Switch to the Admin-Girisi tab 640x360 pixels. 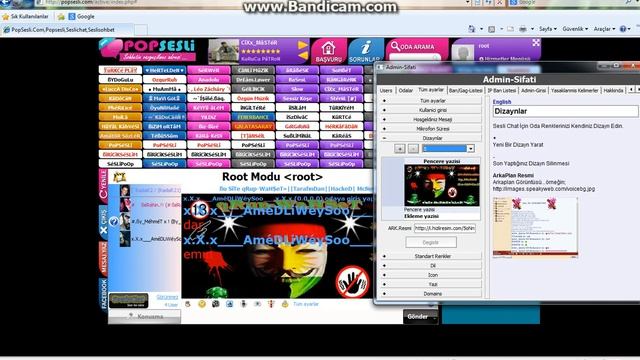[x=533, y=90]
